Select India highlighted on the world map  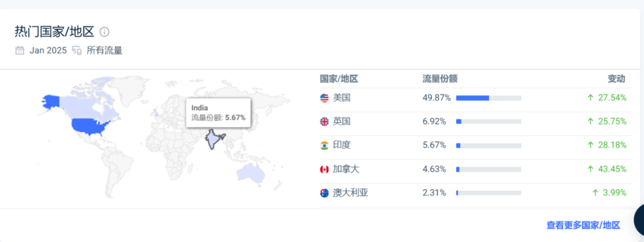click(212, 139)
